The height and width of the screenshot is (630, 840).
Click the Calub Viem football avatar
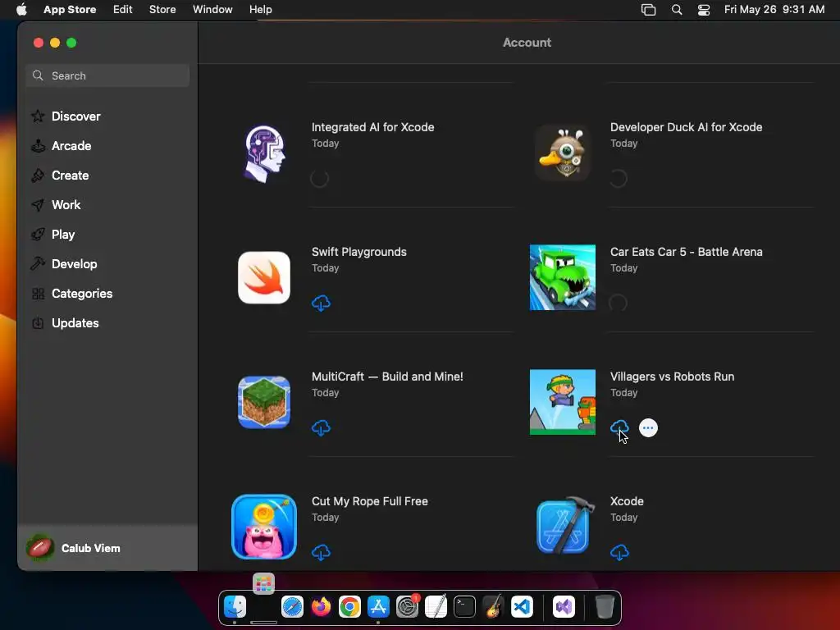point(39,548)
